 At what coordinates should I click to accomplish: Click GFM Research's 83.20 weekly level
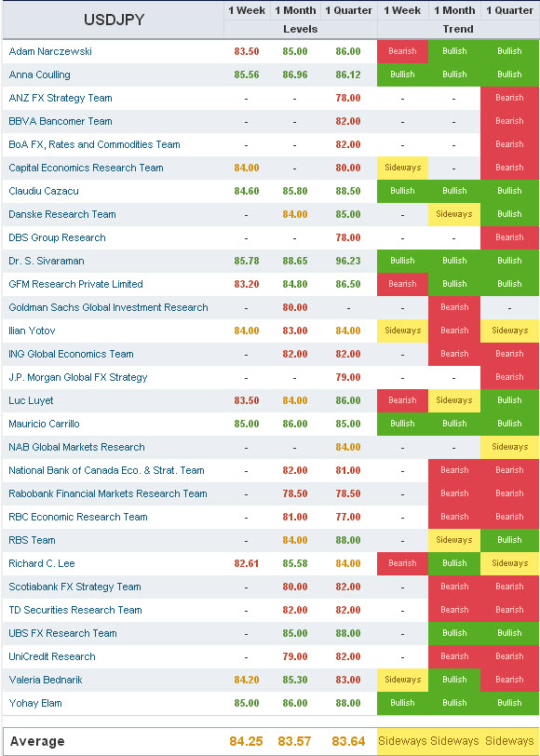click(247, 284)
